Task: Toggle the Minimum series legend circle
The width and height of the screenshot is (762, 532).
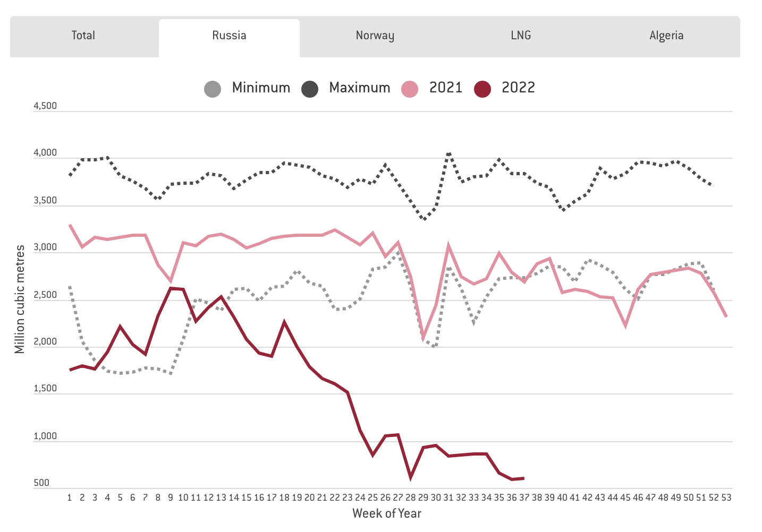Action: point(213,89)
